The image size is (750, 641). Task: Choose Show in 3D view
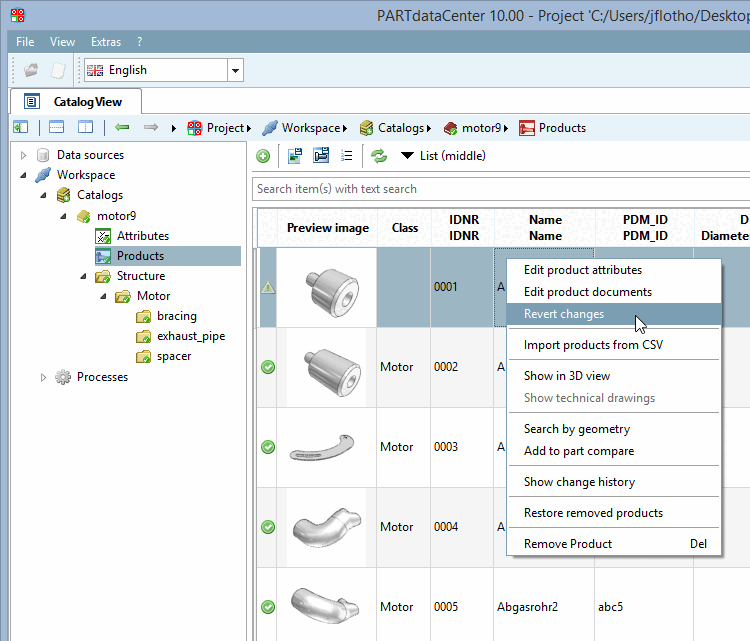pos(614,376)
